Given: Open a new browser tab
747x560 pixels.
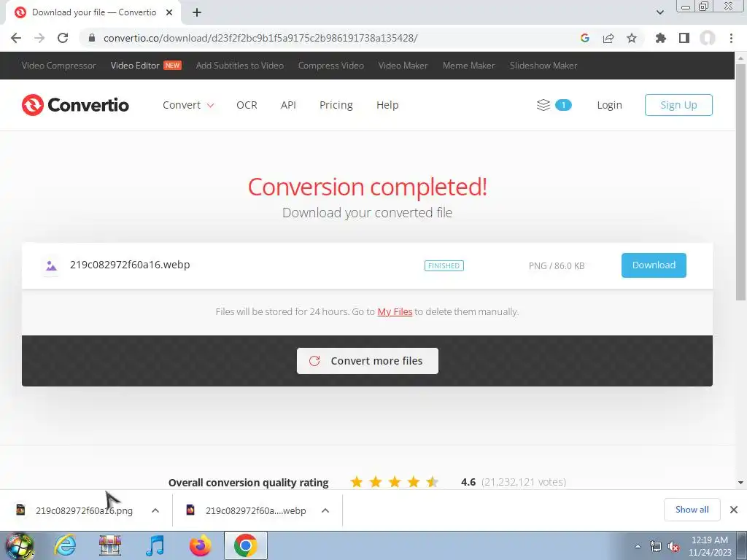Looking at the screenshot, I should [x=197, y=12].
